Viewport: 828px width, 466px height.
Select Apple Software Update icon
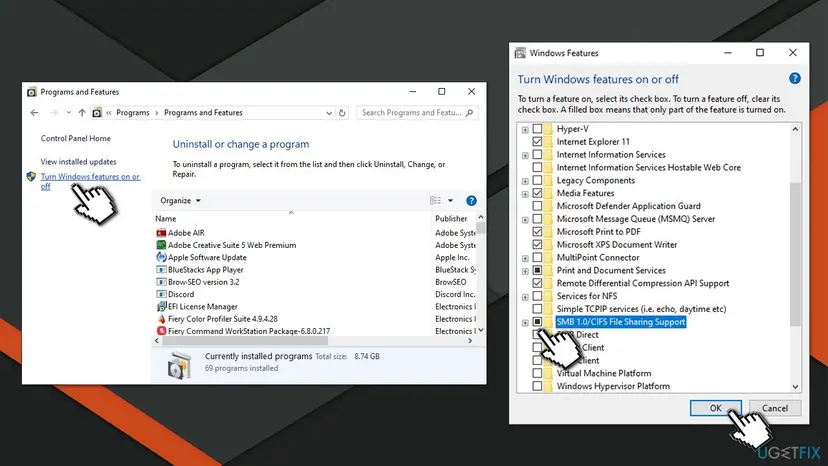click(x=161, y=257)
